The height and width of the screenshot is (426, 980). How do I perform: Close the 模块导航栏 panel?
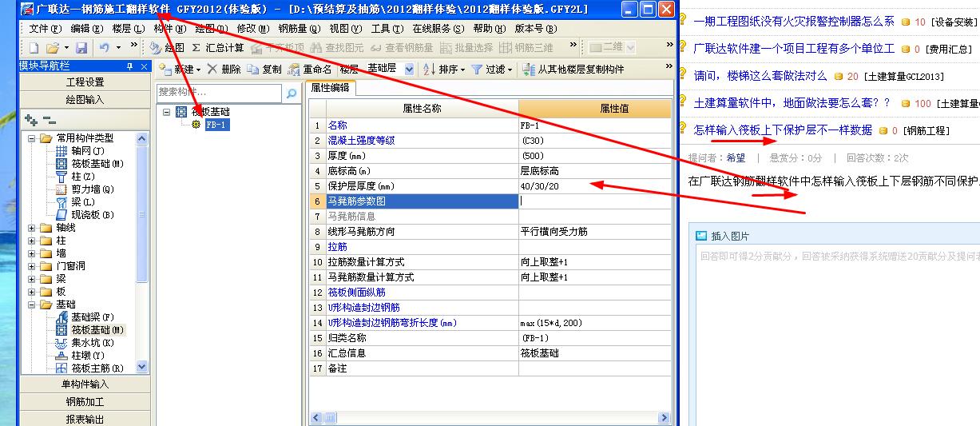(144, 66)
